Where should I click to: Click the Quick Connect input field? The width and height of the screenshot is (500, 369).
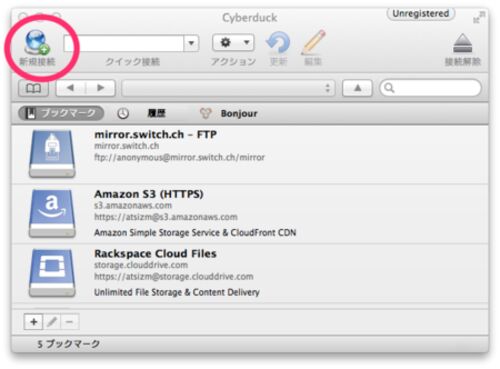click(124, 43)
